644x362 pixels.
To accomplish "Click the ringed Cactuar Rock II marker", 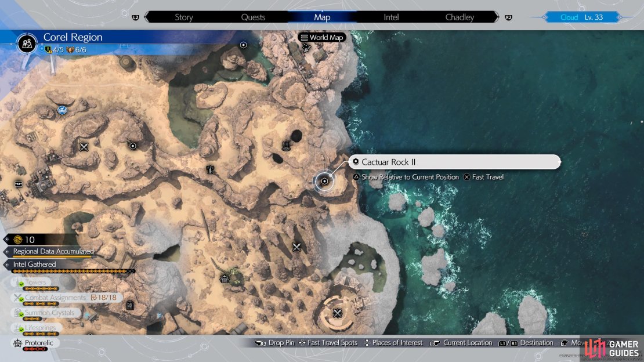I will 324,181.
